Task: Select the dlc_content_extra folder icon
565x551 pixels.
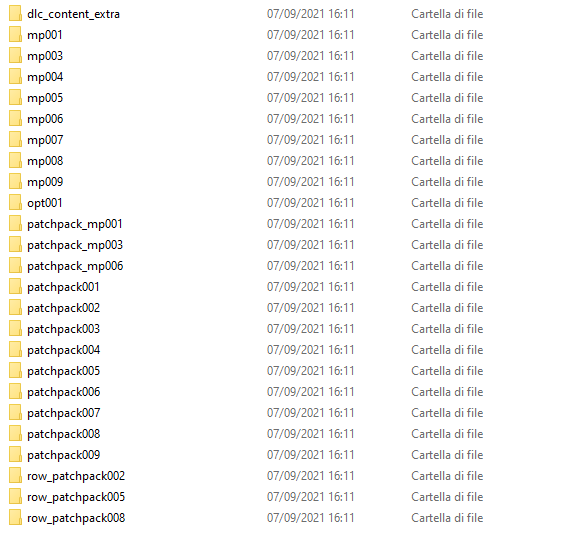Action: pyautogui.click(x=15, y=14)
